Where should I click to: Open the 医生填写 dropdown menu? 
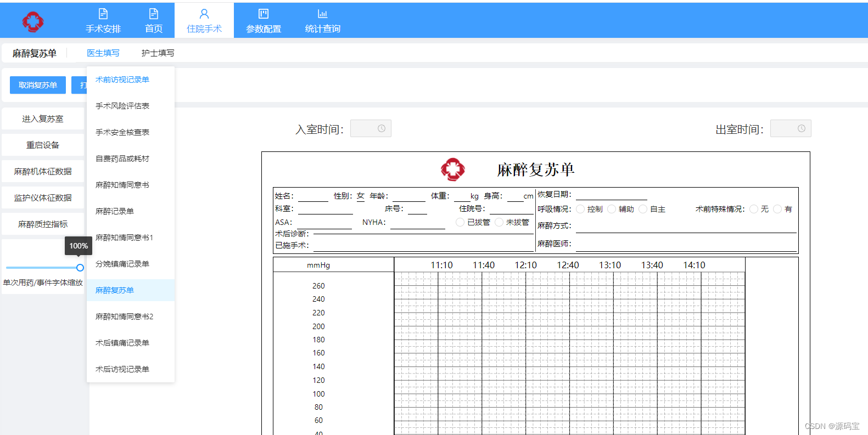(103, 53)
